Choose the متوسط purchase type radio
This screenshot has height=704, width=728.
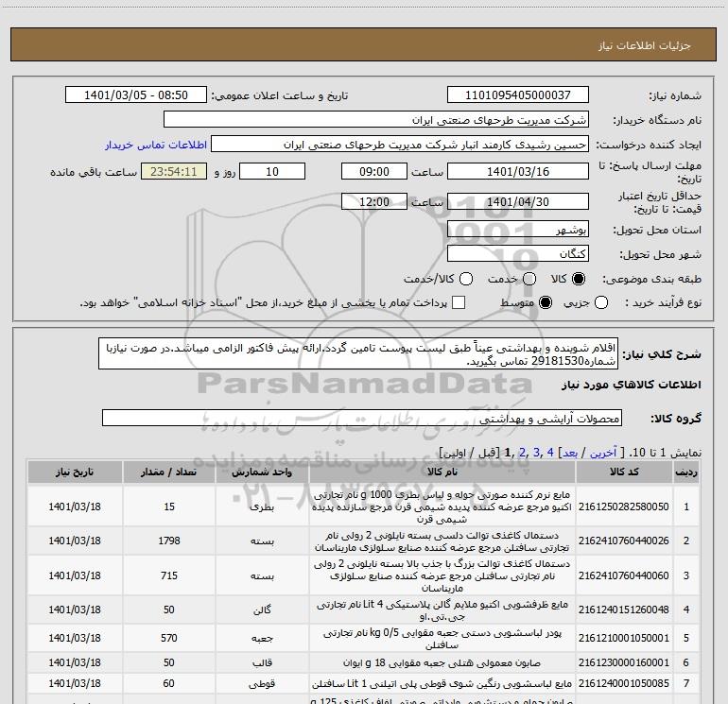pos(546,302)
